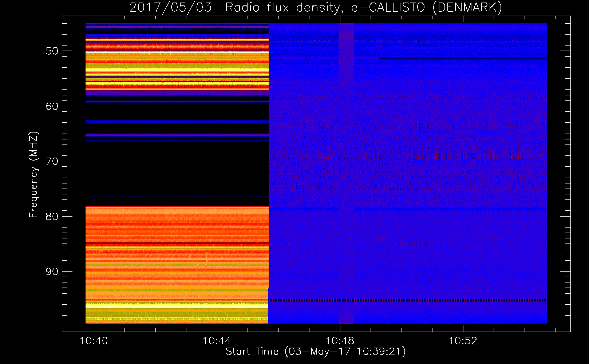Click the 'Frequency (MHZ)' axis label
Image resolution: width=589 pixels, height=364 pixels.
coord(33,175)
